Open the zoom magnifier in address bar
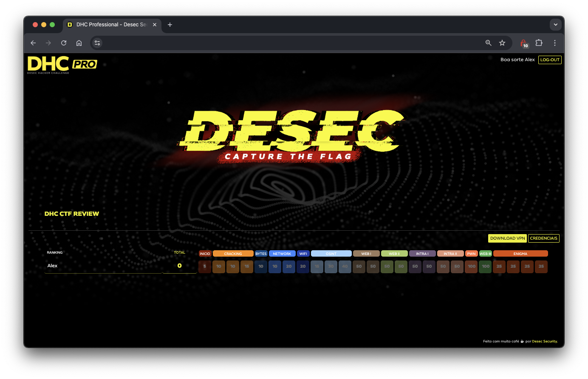 [489, 43]
